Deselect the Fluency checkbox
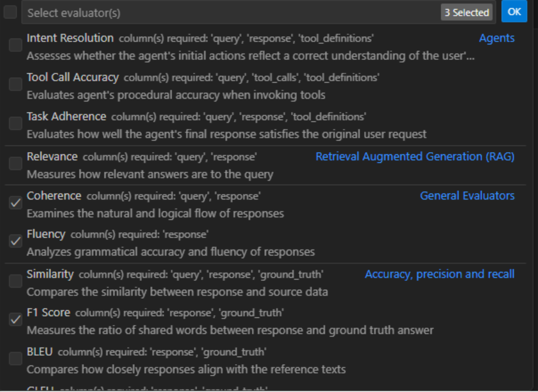 coord(15,241)
